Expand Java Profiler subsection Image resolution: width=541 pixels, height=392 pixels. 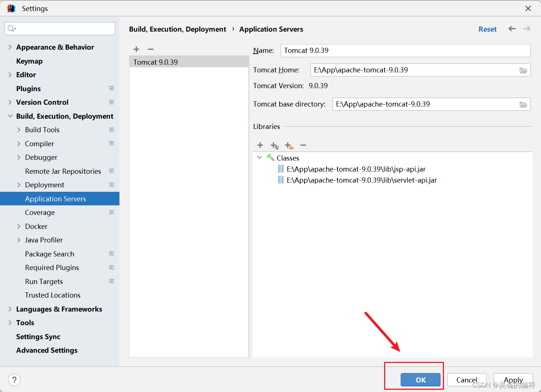click(x=19, y=240)
